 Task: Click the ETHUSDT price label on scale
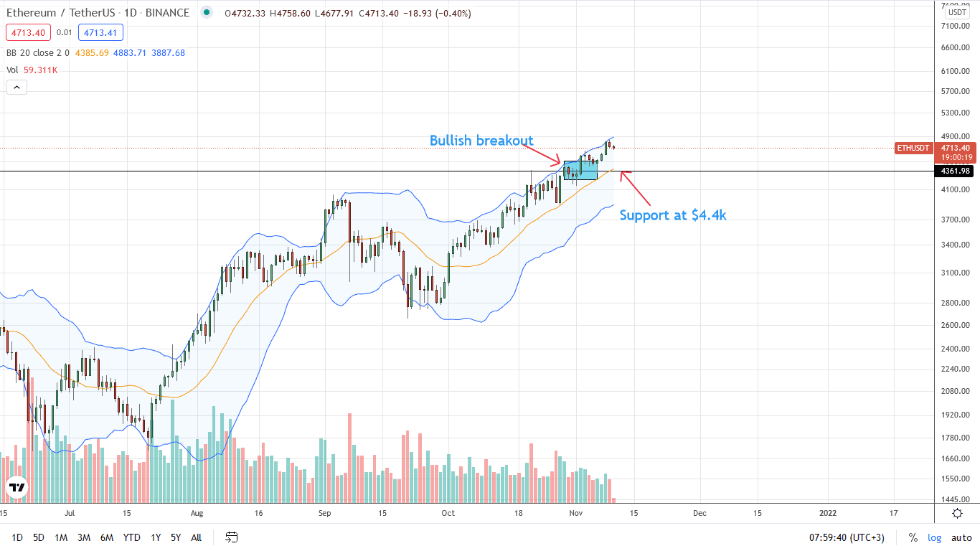click(913, 148)
